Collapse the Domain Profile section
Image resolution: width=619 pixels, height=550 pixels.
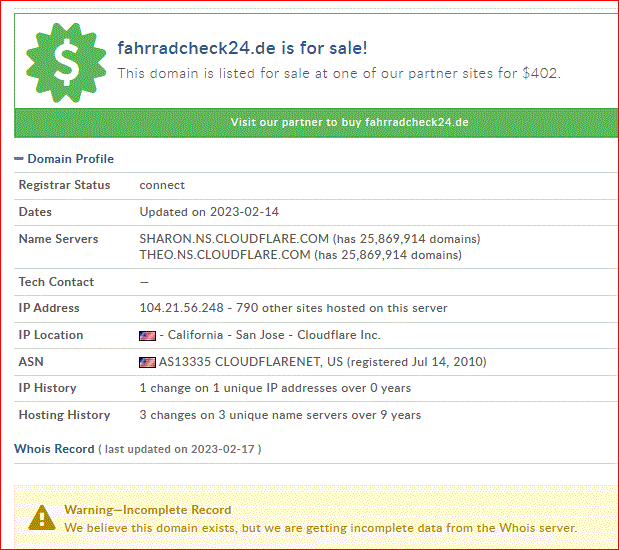coord(19,159)
